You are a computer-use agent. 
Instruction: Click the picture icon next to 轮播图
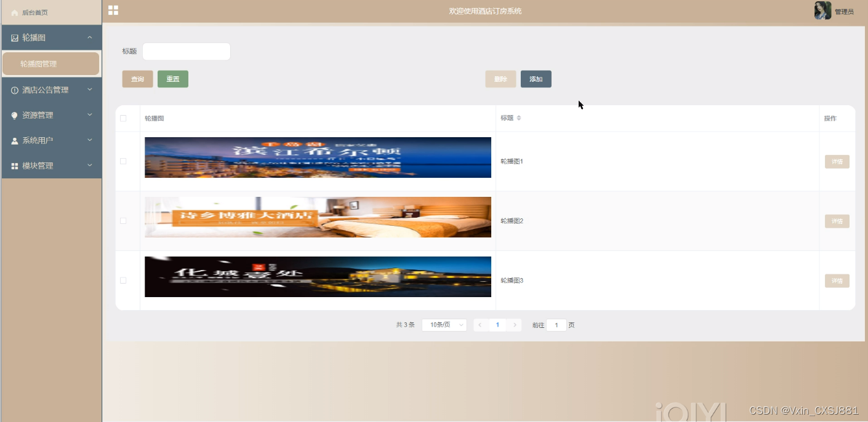15,38
